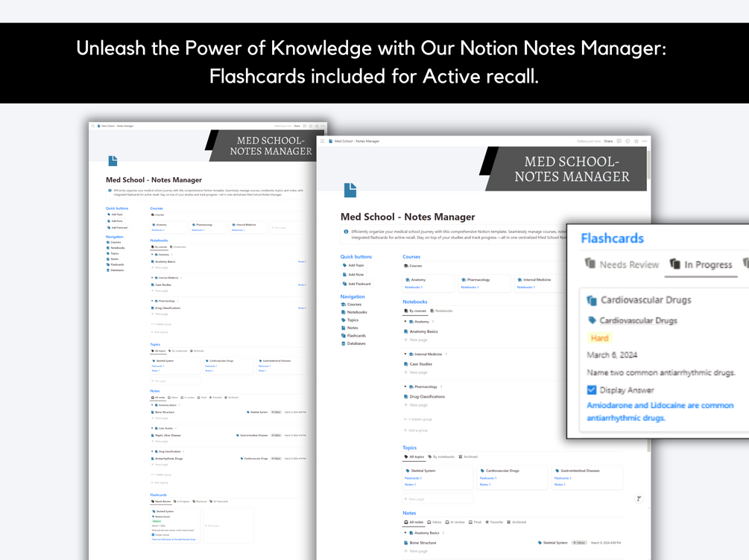This screenshot has width=749, height=560.
Task: Click Add Note quick button, right window
Action: [353, 275]
